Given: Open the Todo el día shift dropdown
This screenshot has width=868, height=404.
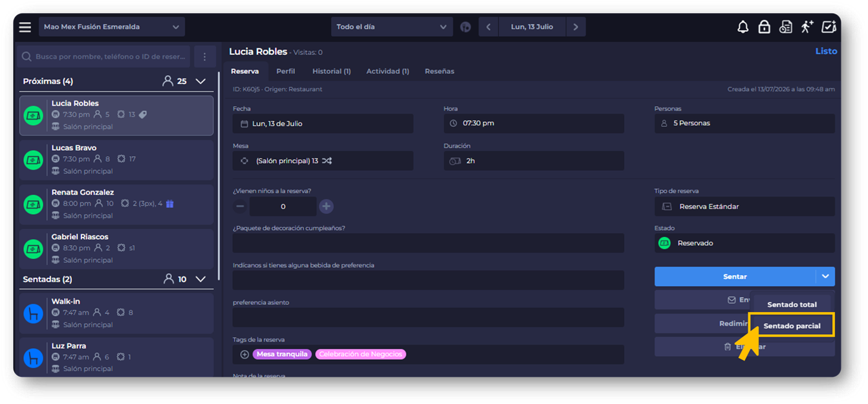Looking at the screenshot, I should coord(391,27).
